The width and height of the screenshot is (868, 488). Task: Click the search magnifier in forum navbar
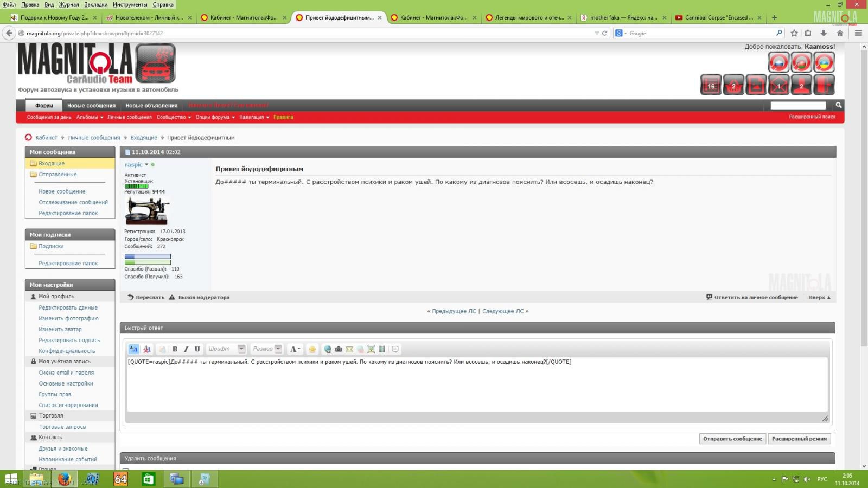click(838, 105)
